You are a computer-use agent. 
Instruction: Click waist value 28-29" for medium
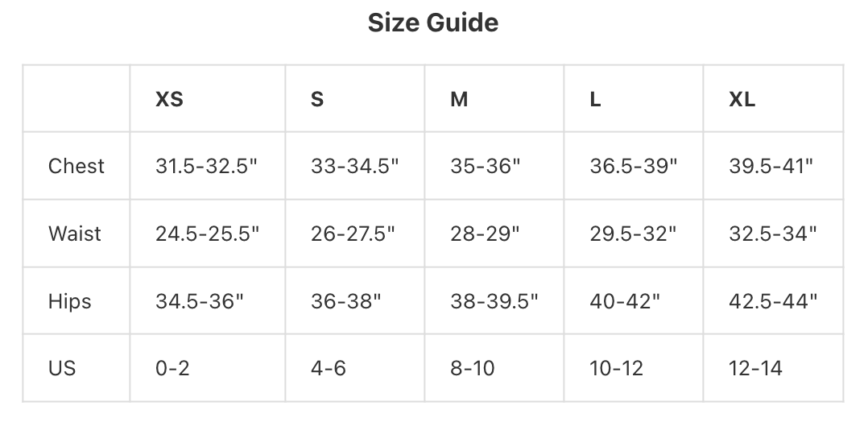[x=486, y=234]
